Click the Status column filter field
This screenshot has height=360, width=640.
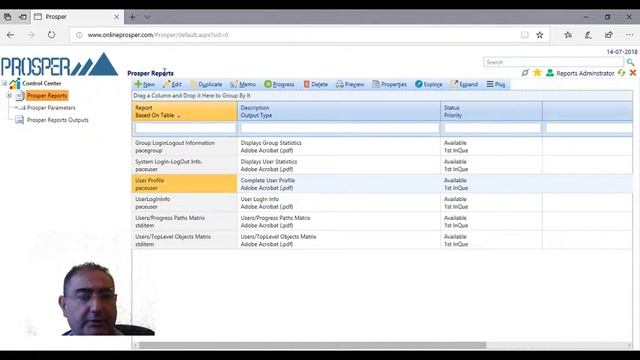(x=492, y=128)
